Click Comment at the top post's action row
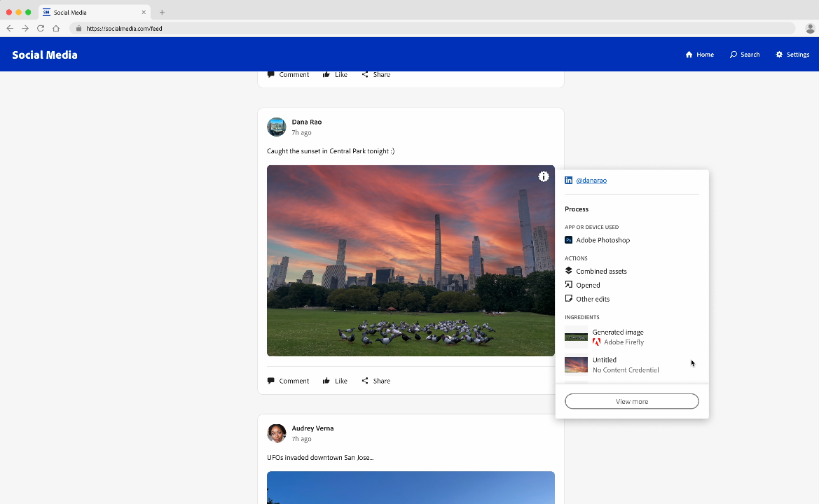Screen dimensions: 819x504 click(x=289, y=75)
